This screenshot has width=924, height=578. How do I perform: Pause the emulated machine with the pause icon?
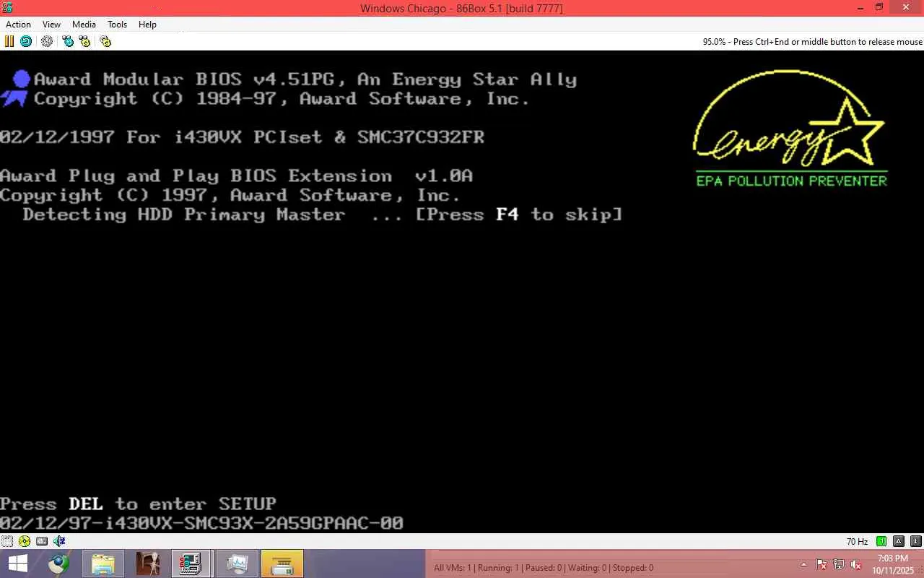point(9,41)
